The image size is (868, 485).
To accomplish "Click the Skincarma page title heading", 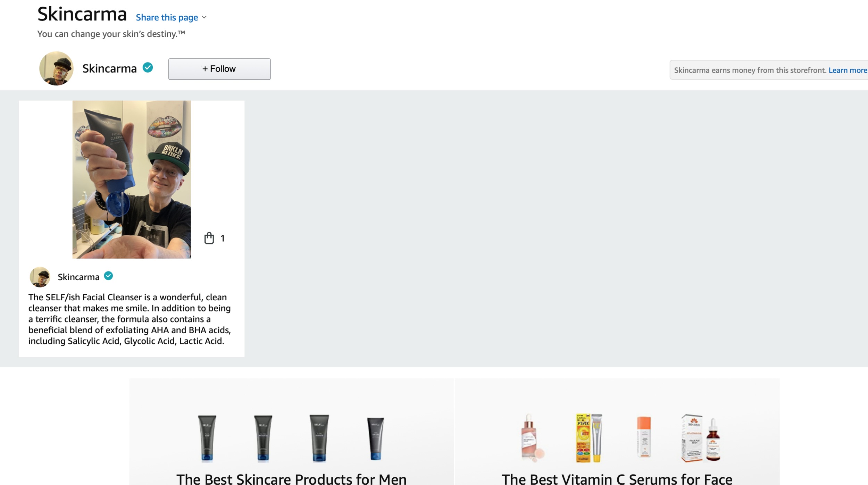I will [x=82, y=14].
